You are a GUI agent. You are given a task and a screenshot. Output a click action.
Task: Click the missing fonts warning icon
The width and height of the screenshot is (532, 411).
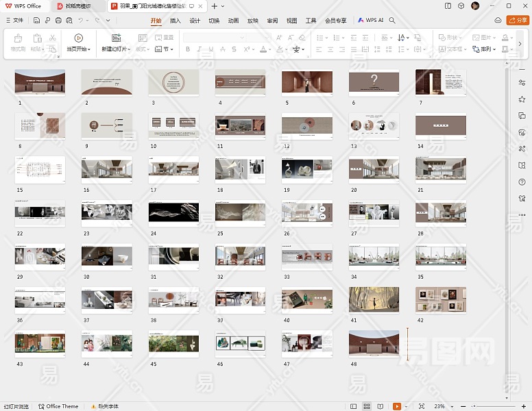93,406
